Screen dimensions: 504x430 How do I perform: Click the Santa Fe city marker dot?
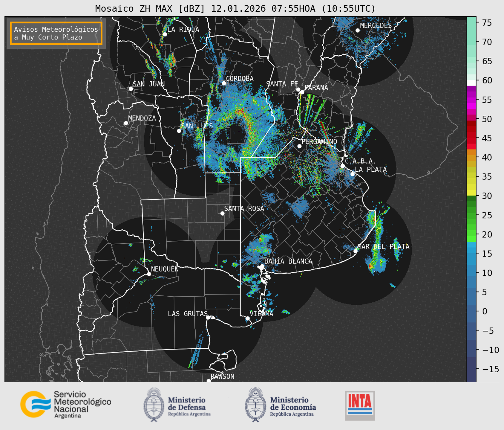[x=298, y=89]
